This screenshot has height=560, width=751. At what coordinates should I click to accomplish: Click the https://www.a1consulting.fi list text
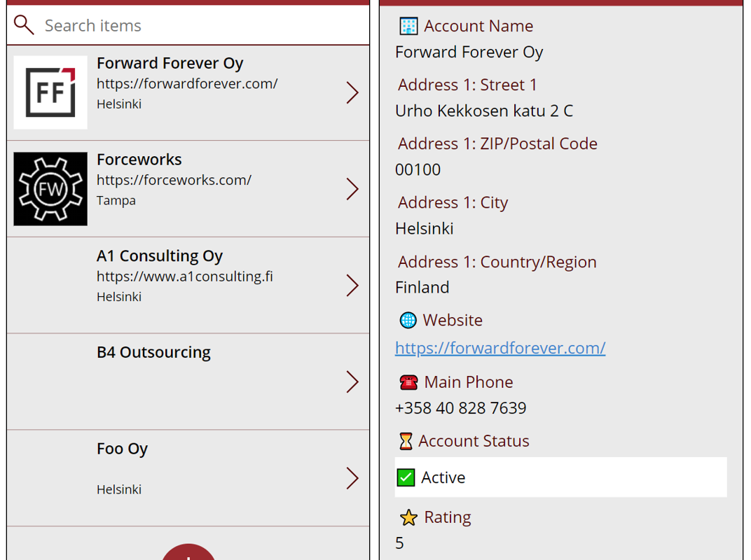tap(185, 276)
